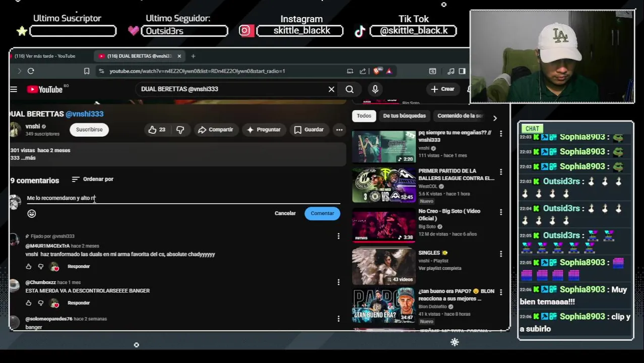Like the video with thumbs up
Image resolution: width=644 pixels, height=363 pixels.
[x=157, y=130]
